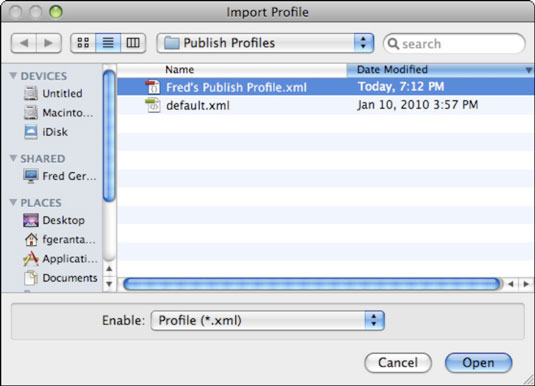
Task: Collapse the DEVICES section
Action: (x=13, y=75)
